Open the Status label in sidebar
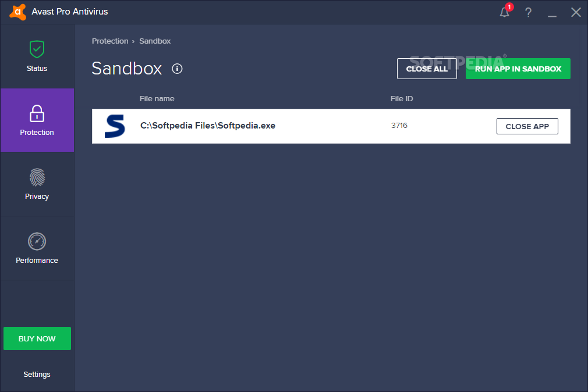The image size is (588, 392). point(37,69)
